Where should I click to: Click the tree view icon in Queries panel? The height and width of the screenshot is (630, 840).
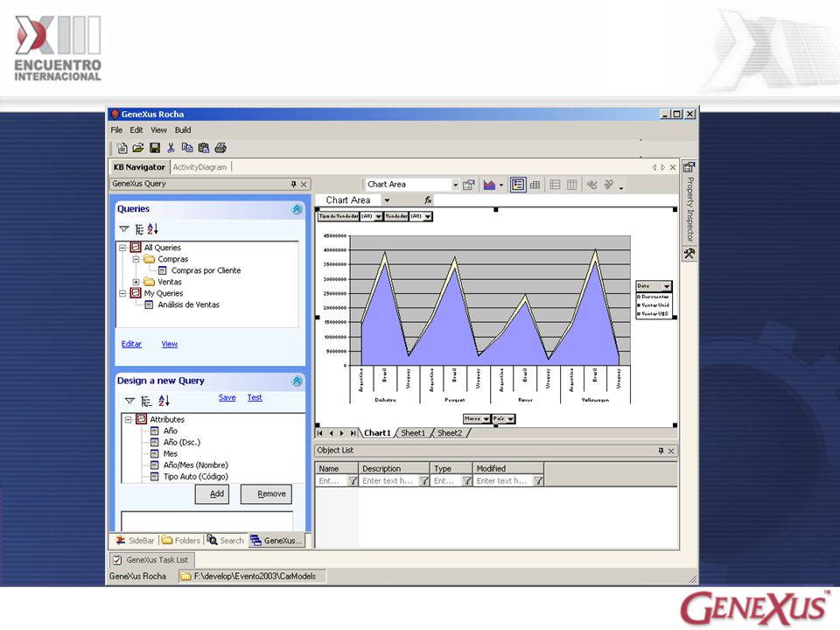(x=139, y=229)
